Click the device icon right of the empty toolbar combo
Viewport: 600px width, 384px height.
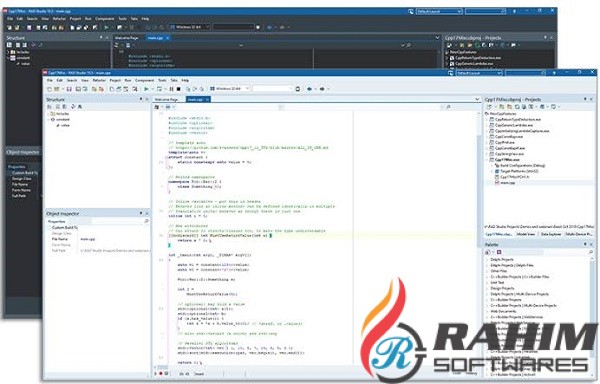tap(298, 89)
